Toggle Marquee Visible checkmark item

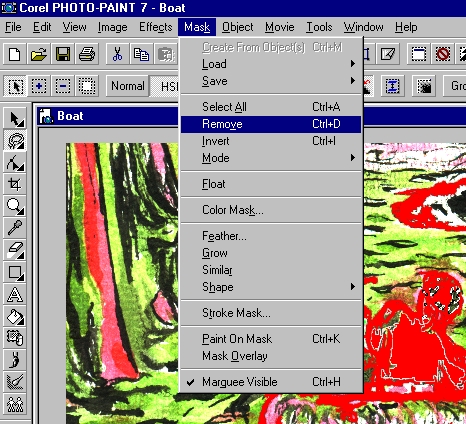point(271,382)
